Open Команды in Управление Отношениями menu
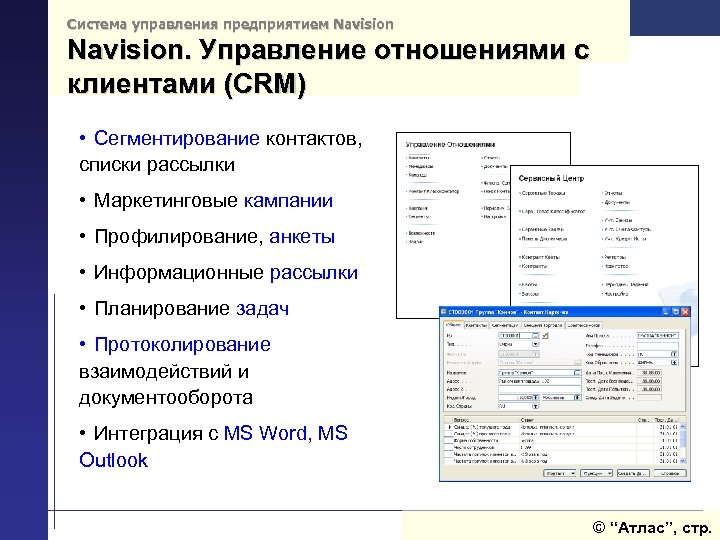Screen dimensions: 720x540 [x=418, y=175]
